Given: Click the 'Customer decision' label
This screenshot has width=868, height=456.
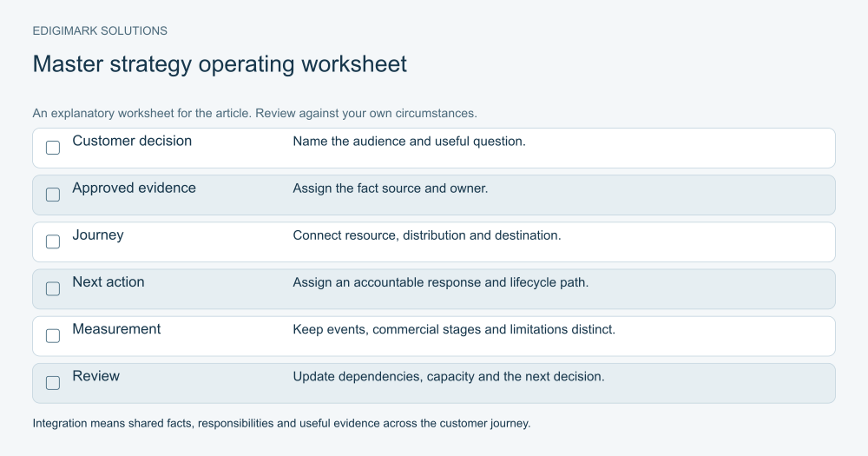Looking at the screenshot, I should (x=132, y=141).
